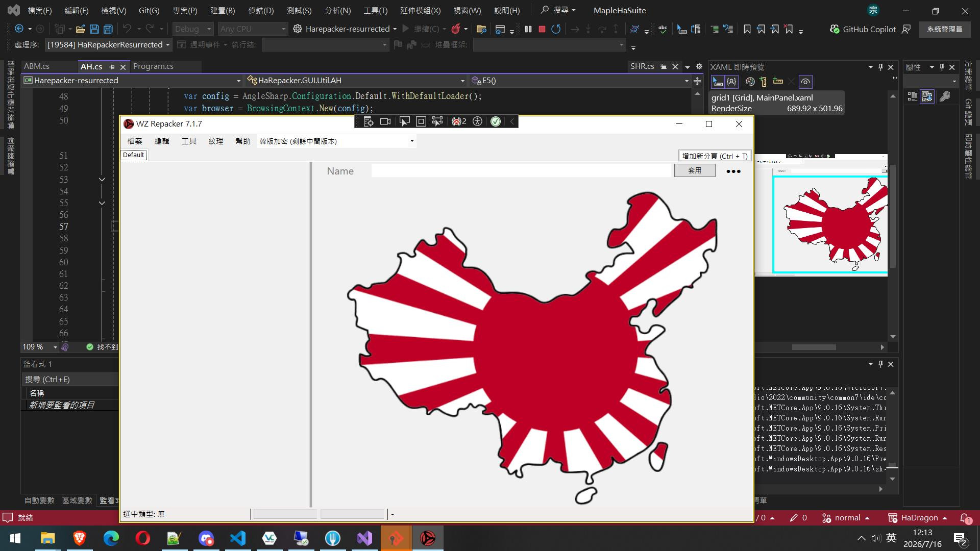Toggle pin on the AH.cs tab
This screenshot has height=551, width=980.
(x=112, y=67)
